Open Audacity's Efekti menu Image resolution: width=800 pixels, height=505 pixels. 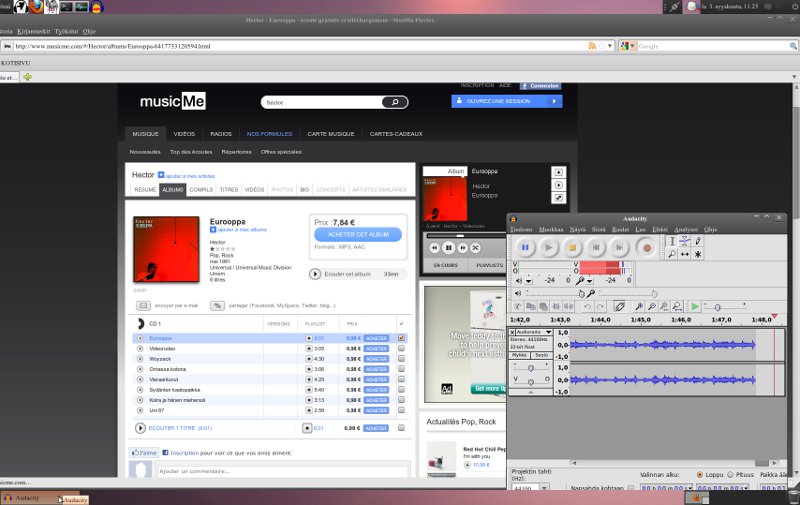[660, 229]
